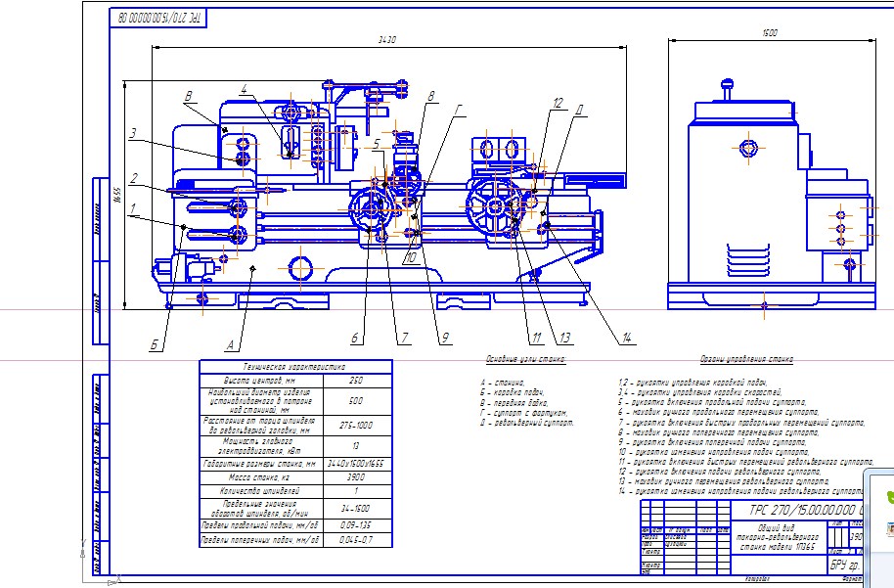Click the 'Расстояние от торца шпинделя' cell
This screenshot has height=588, width=894.
tap(261, 426)
